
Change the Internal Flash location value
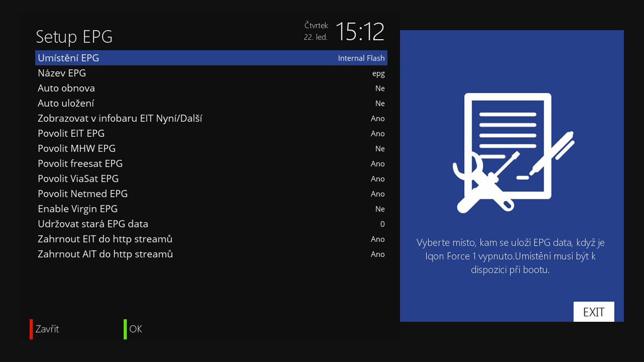(361, 58)
